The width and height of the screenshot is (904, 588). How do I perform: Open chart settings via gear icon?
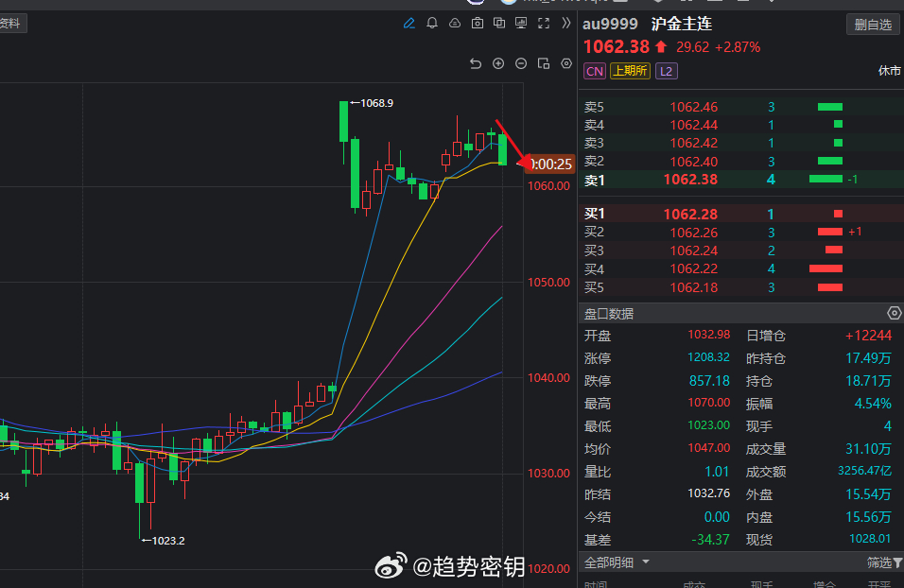565,63
